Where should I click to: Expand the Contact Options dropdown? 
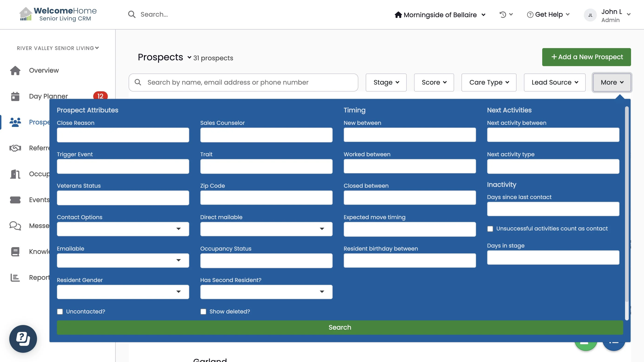[x=123, y=229]
